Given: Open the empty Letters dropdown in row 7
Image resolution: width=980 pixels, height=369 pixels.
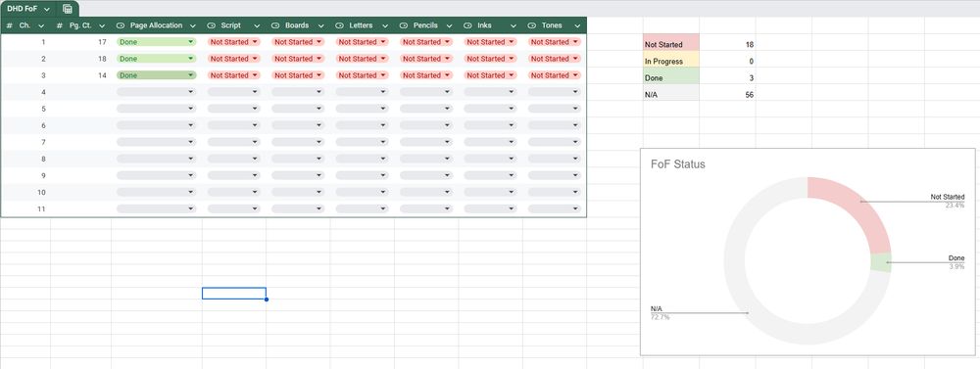Looking at the screenshot, I should coord(363,142).
